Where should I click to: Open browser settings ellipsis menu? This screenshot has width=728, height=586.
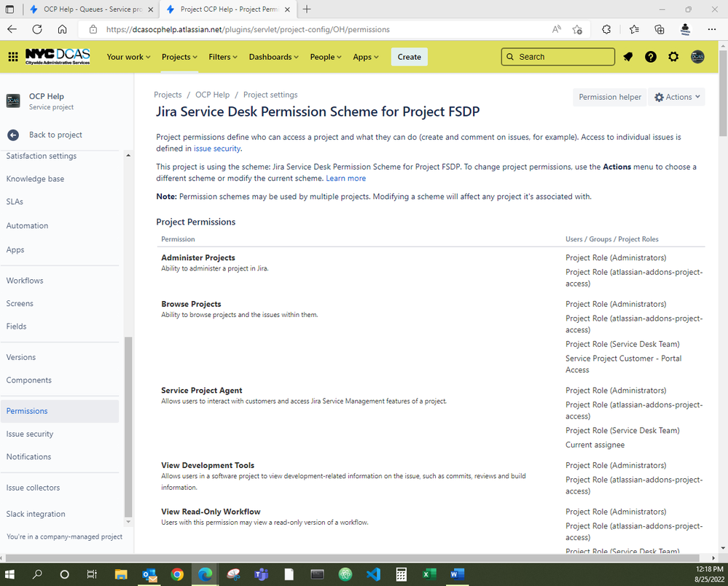[712, 30]
